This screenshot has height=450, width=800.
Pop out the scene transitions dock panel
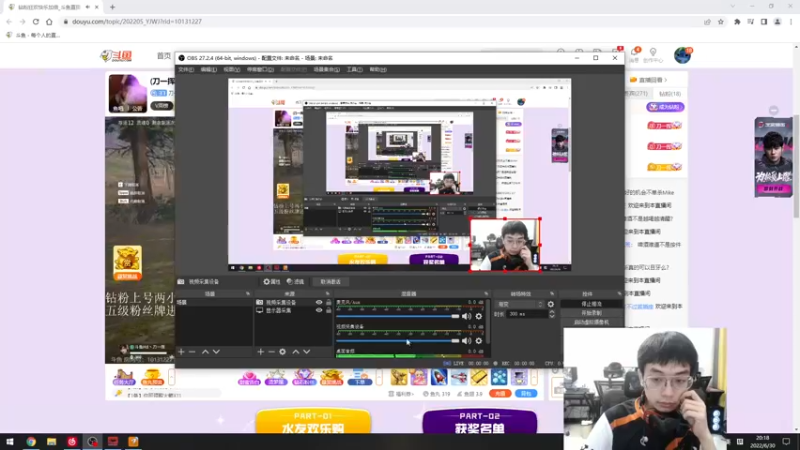coord(552,294)
